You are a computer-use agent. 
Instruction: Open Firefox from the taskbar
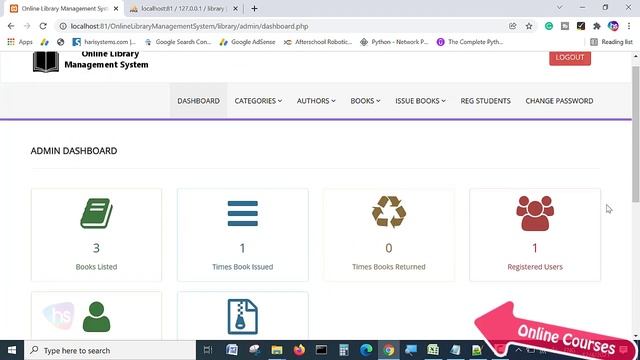coord(299,350)
